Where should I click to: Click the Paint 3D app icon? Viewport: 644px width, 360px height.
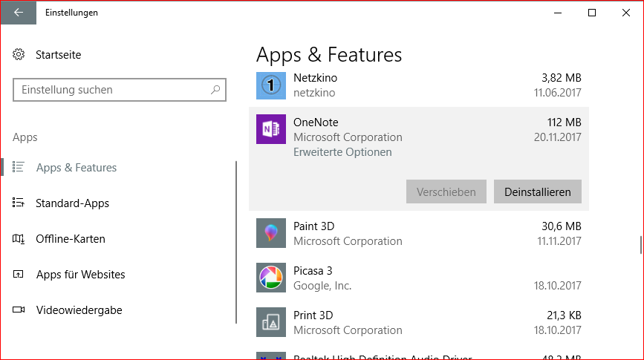click(271, 233)
